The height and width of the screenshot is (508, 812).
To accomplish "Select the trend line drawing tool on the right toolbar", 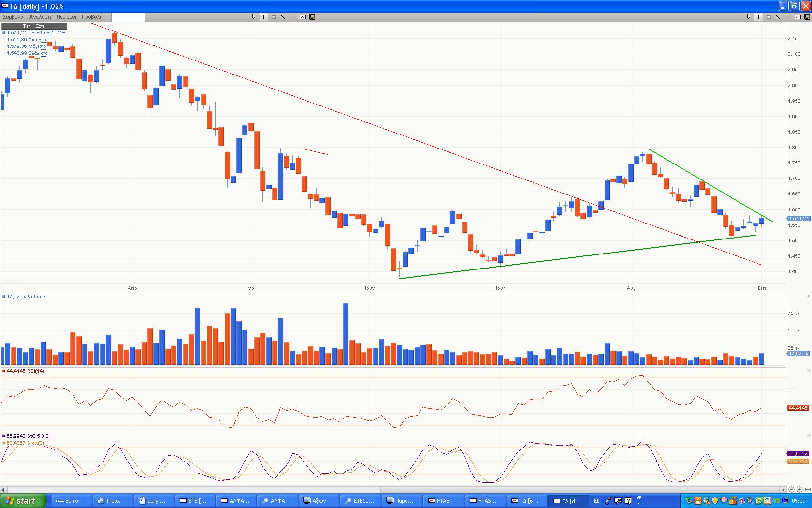I will click(778, 17).
